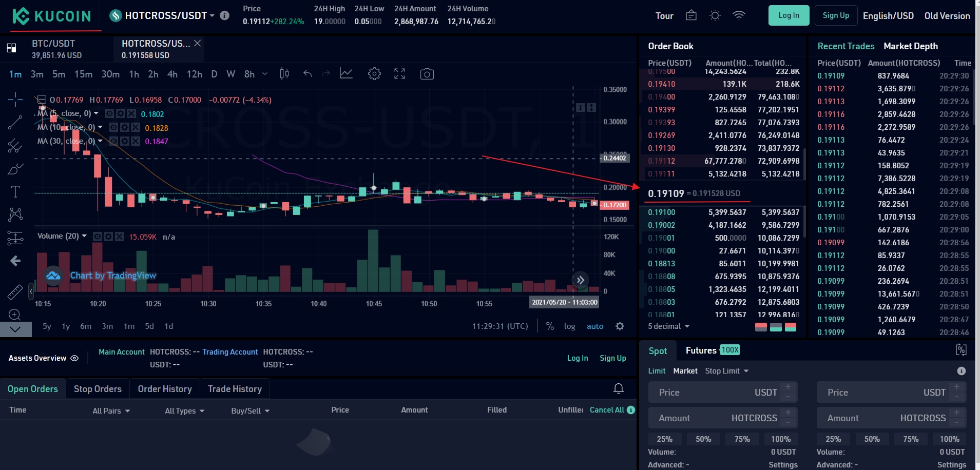Toggle log scale on chart
The width and height of the screenshot is (980, 470).
click(x=569, y=326)
